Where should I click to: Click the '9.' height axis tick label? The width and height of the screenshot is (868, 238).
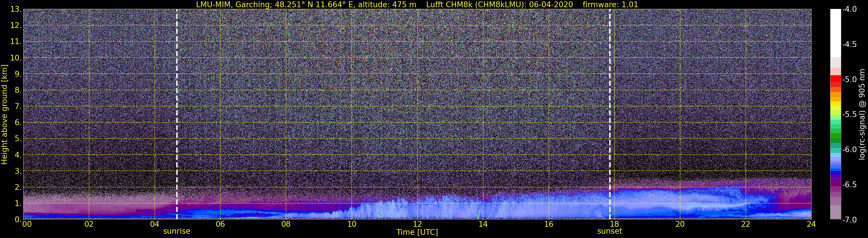coord(18,74)
